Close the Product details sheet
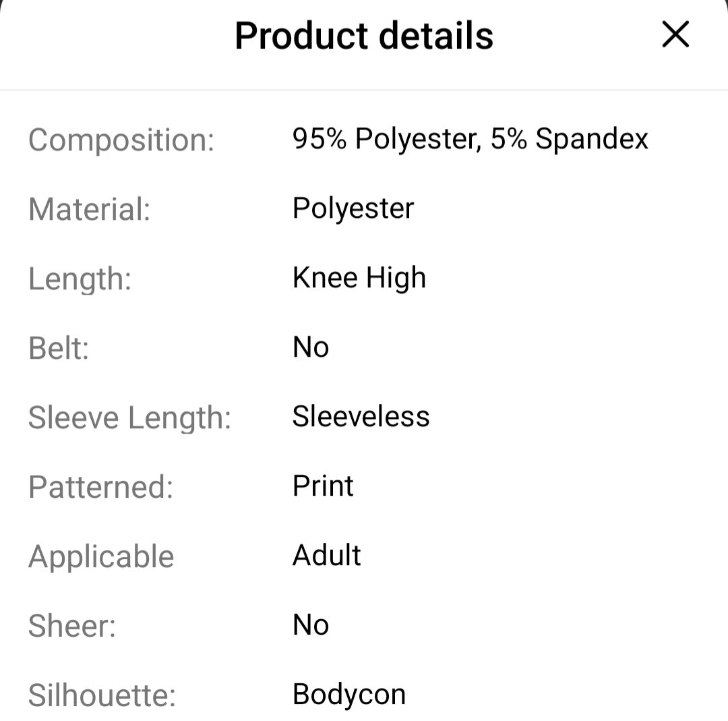The height and width of the screenshot is (721, 728). [x=675, y=34]
